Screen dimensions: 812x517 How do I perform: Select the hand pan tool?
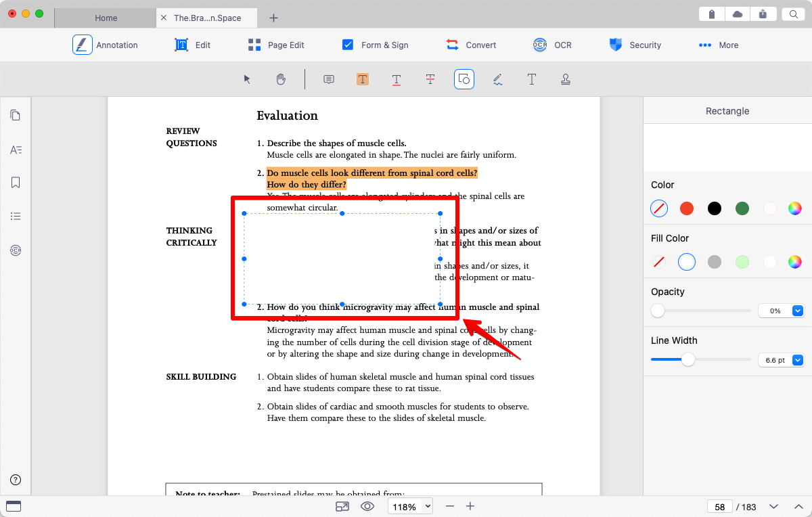[281, 79]
